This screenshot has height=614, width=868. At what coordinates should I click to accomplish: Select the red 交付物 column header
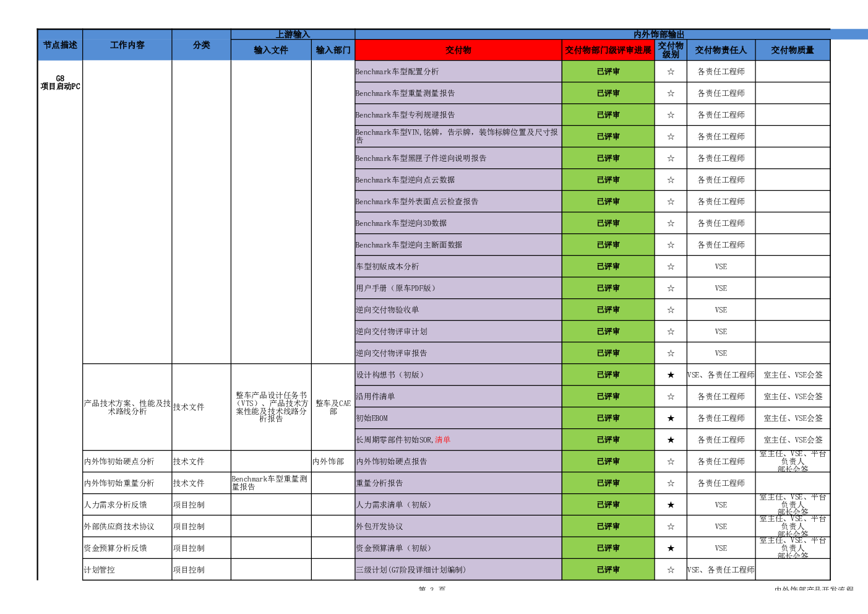click(458, 50)
